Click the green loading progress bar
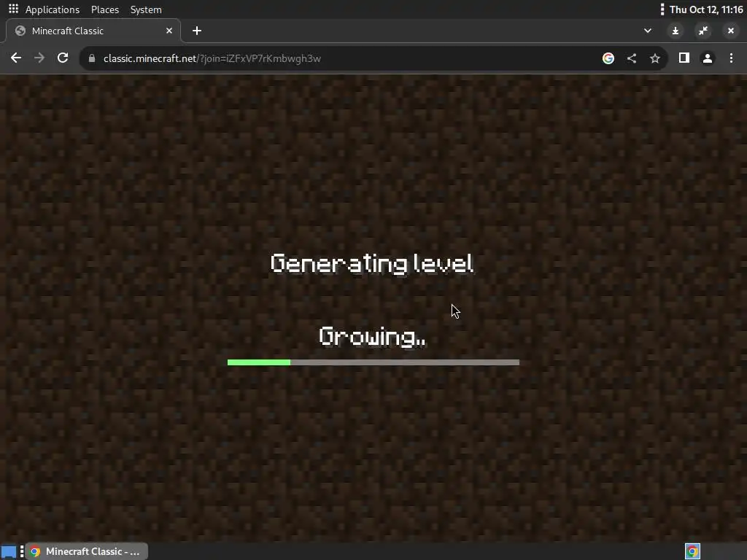 click(373, 362)
